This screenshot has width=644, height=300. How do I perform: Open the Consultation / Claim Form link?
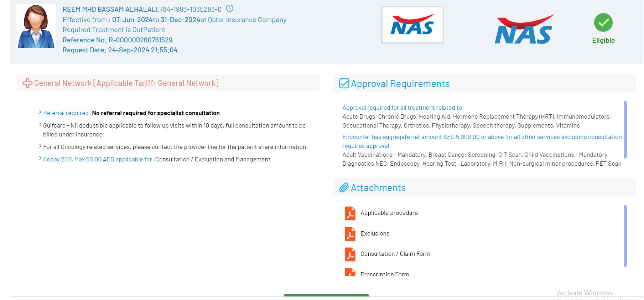click(x=395, y=254)
